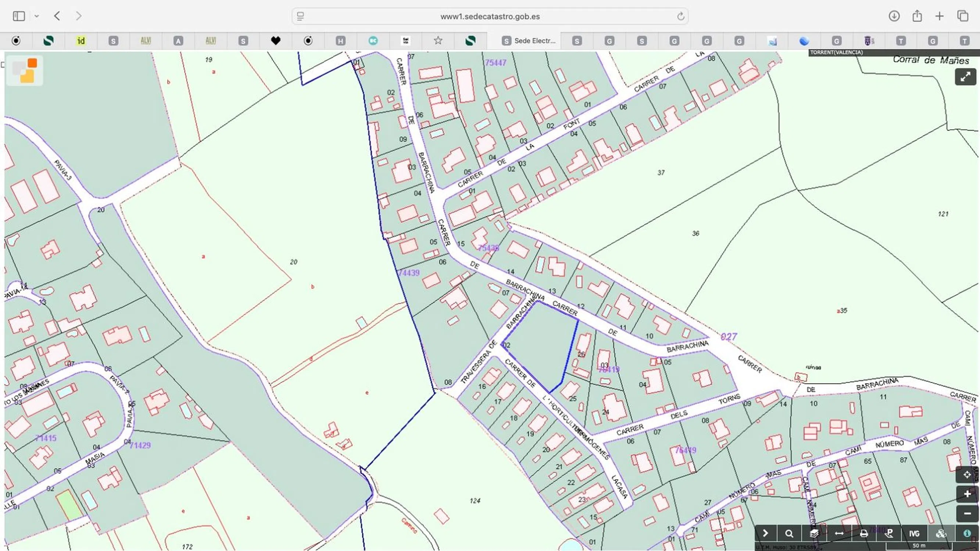Select the parcel P tool
Image resolution: width=980 pixels, height=551 pixels.
pyautogui.click(x=889, y=533)
